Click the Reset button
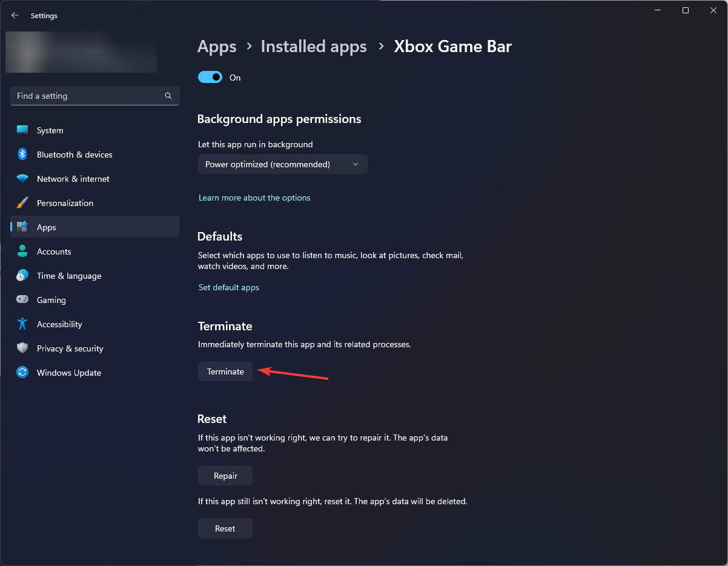 pyautogui.click(x=225, y=528)
